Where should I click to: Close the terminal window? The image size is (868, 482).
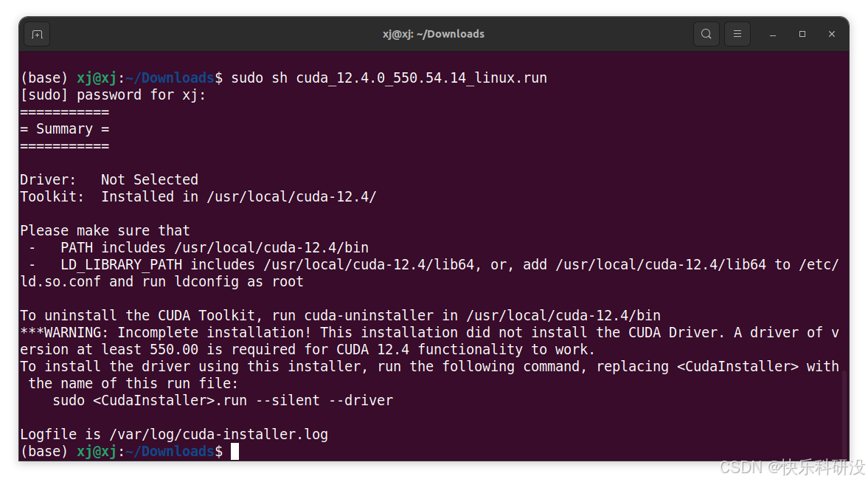coord(831,35)
